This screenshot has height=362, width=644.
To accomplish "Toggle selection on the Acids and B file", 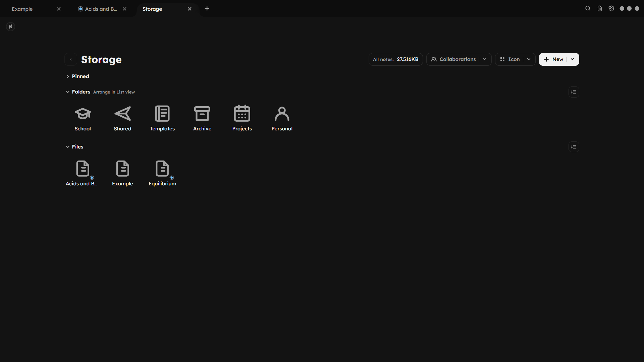I will tap(92, 178).
